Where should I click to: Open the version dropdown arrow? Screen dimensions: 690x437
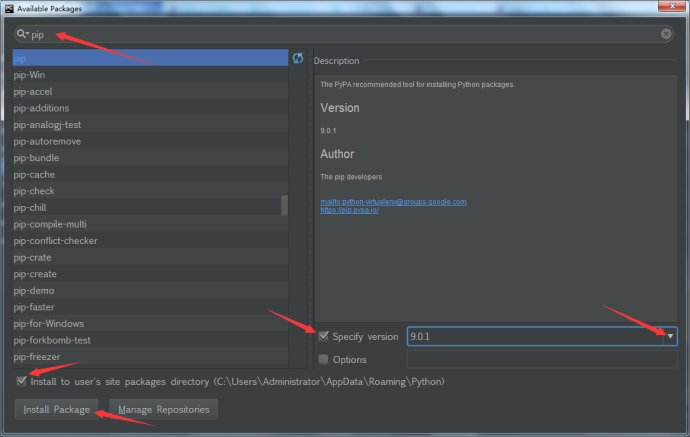tap(670, 336)
